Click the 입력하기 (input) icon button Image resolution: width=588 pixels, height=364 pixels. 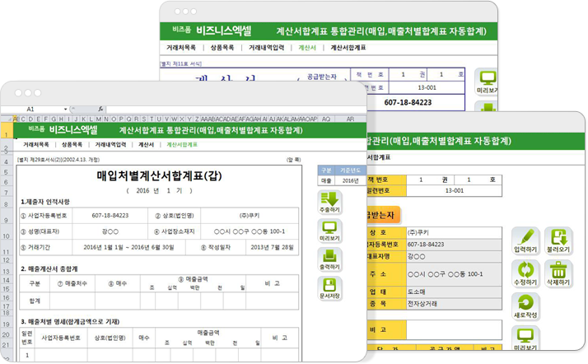(525, 241)
